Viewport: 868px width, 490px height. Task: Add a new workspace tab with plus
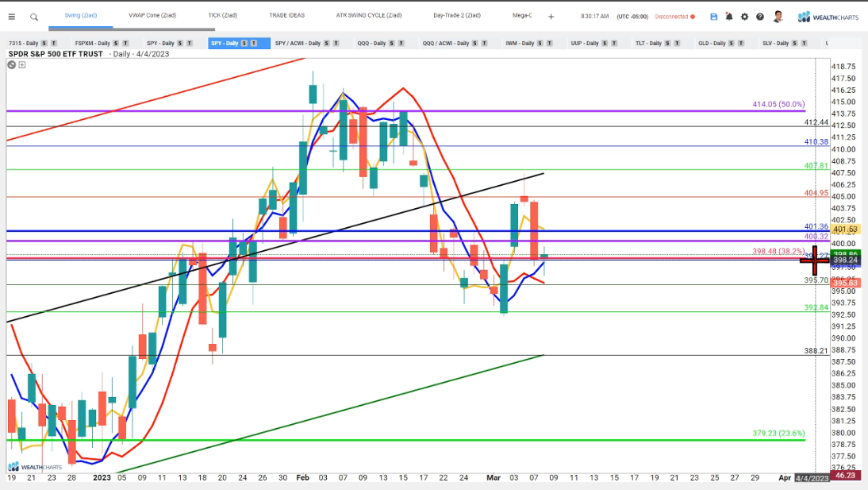[x=551, y=17]
